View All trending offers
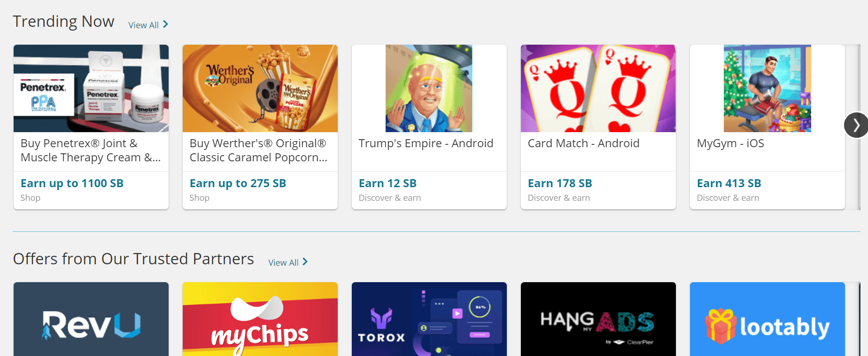Viewport: 868px width, 356px height. point(143,25)
